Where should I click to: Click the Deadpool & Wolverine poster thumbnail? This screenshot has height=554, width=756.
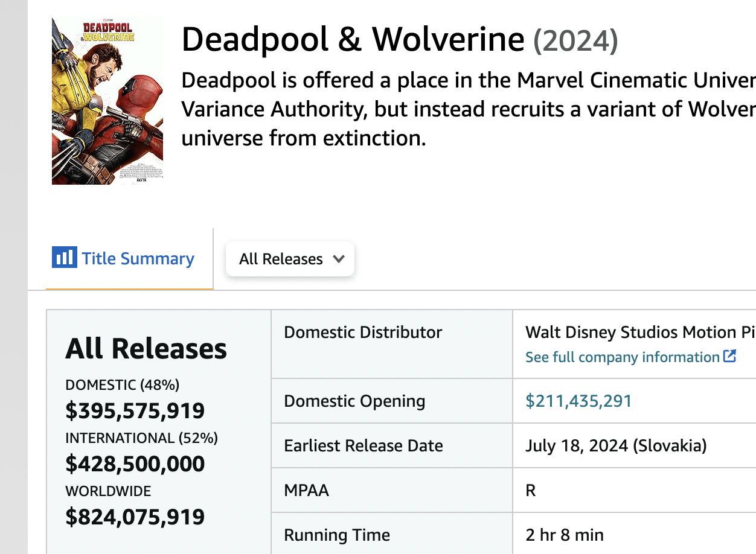click(107, 101)
